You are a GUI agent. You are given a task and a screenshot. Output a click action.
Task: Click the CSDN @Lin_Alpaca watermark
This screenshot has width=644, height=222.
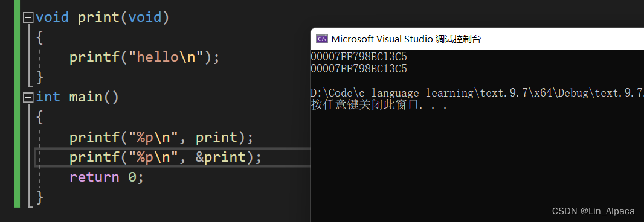pyautogui.click(x=593, y=211)
